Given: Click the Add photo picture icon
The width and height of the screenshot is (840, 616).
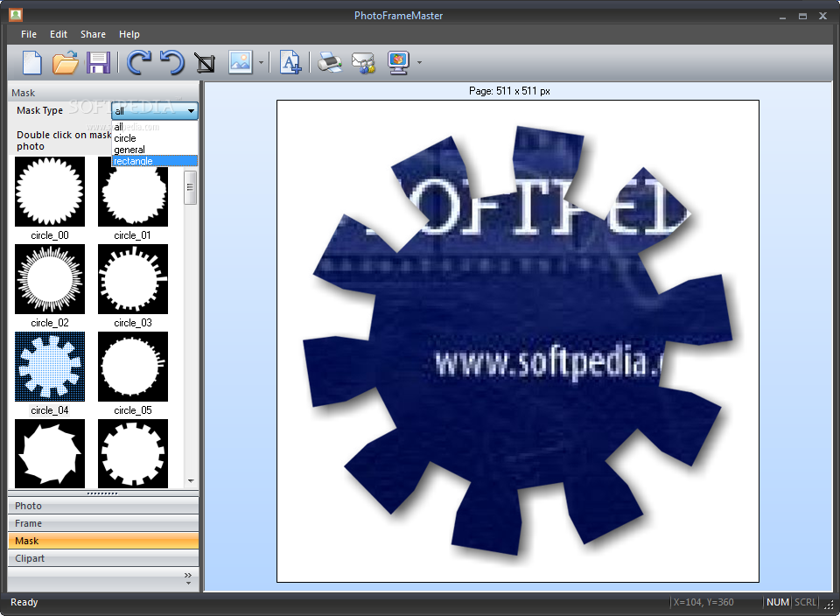Looking at the screenshot, I should 241,62.
